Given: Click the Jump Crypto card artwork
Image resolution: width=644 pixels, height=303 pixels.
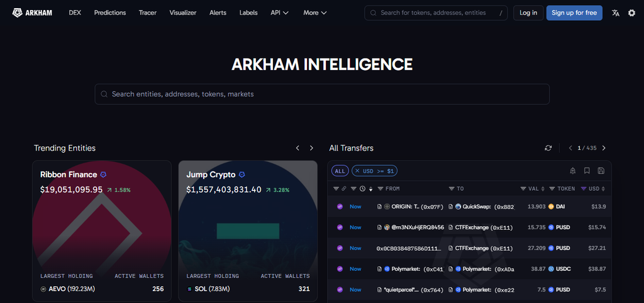Looking at the screenshot, I should pos(248,232).
